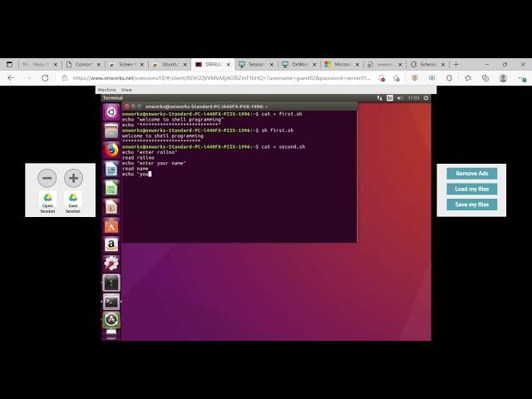Open the sound volume indicator
Image resolution: width=532 pixels, height=399 pixels.
400,98
